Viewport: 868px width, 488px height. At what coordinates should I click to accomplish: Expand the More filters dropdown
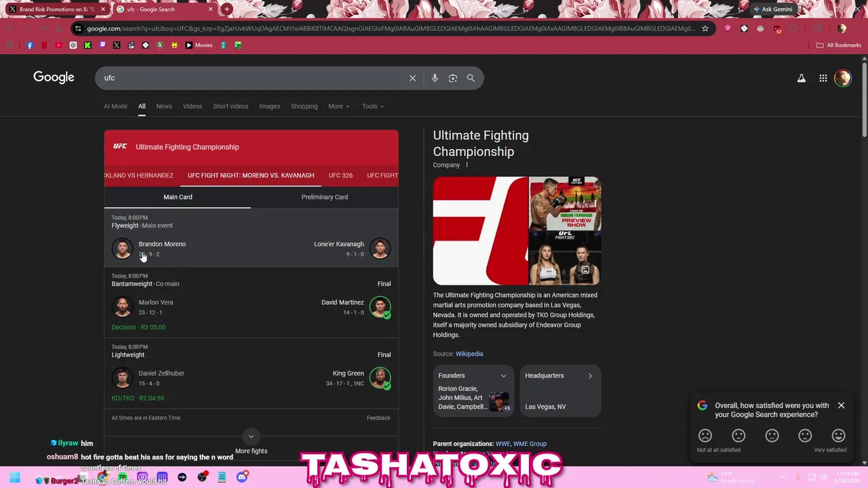tap(338, 106)
